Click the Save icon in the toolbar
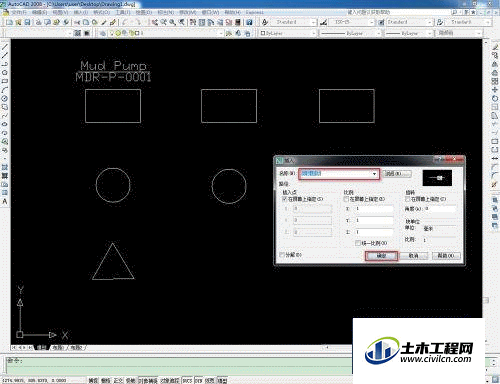 [27, 22]
